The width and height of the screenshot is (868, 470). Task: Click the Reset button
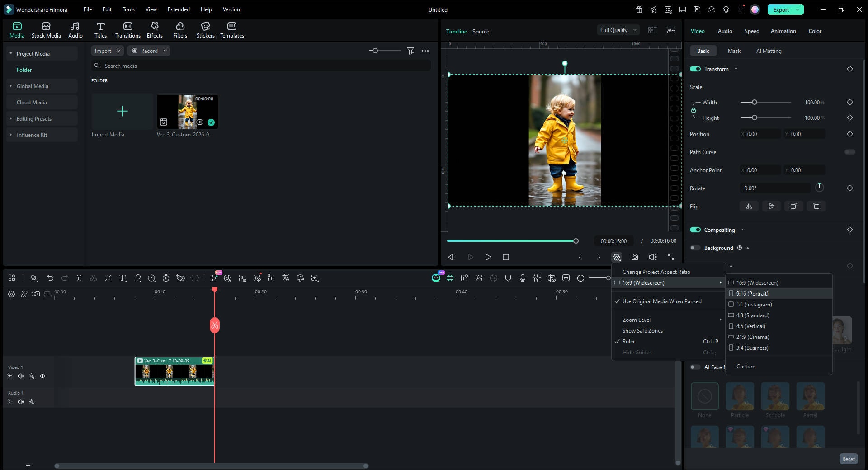coord(848,459)
